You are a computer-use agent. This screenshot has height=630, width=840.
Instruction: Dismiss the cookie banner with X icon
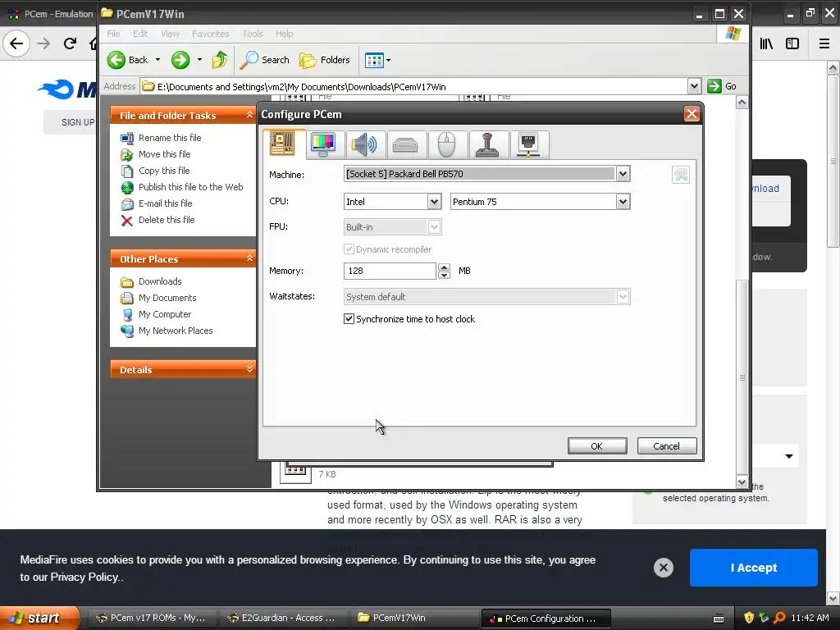[x=663, y=568]
